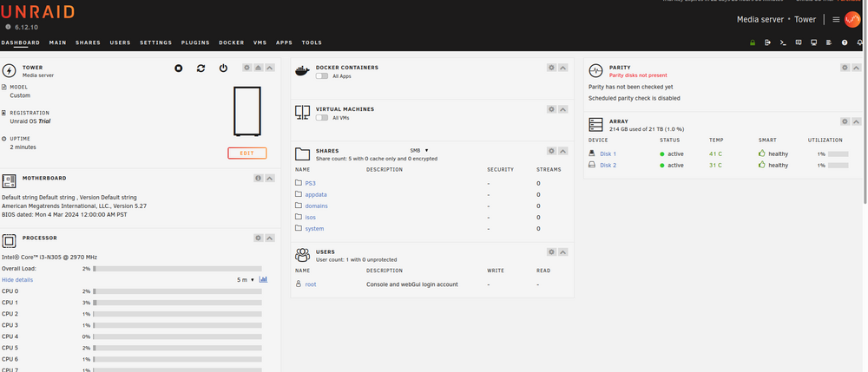Stop the array with the stop icon
The image size is (868, 372).
click(x=178, y=68)
